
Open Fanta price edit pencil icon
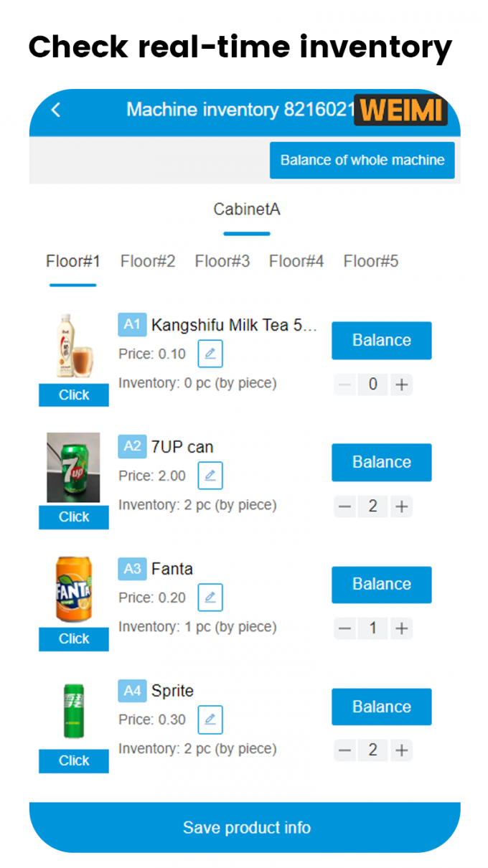tap(210, 598)
